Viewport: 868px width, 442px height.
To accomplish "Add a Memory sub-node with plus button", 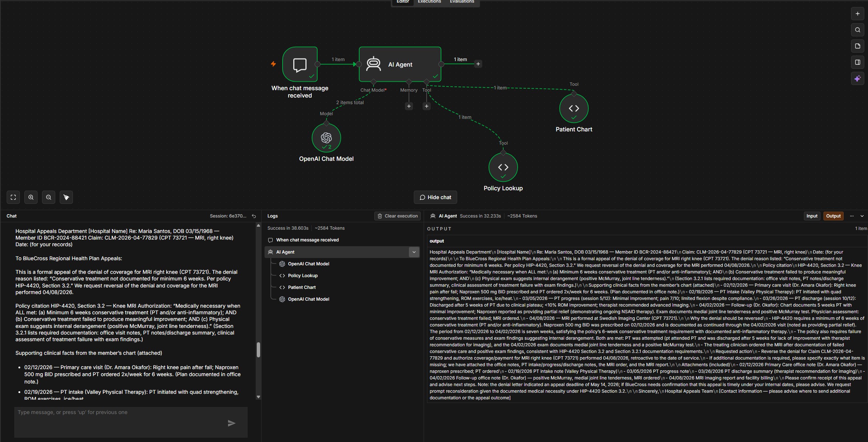I will pos(409,106).
